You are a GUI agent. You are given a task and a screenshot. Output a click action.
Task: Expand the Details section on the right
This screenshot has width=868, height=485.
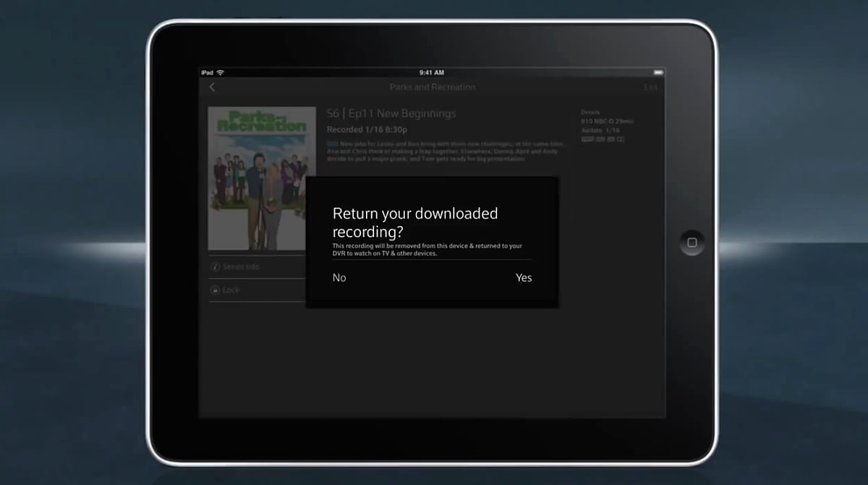590,111
